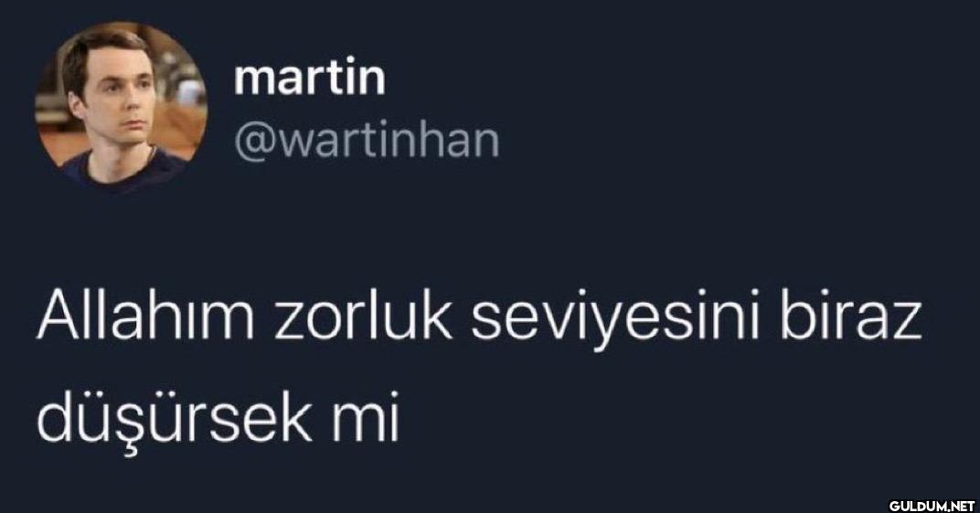The image size is (980, 513).
Task: Open martin's round profile picture
Action: click(x=121, y=106)
